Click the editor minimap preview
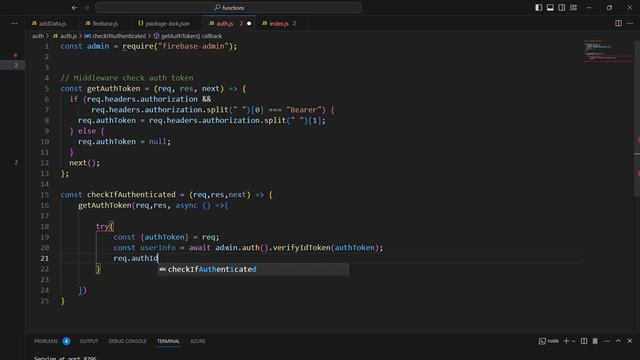This screenshot has width=640, height=360. [x=608, y=51]
